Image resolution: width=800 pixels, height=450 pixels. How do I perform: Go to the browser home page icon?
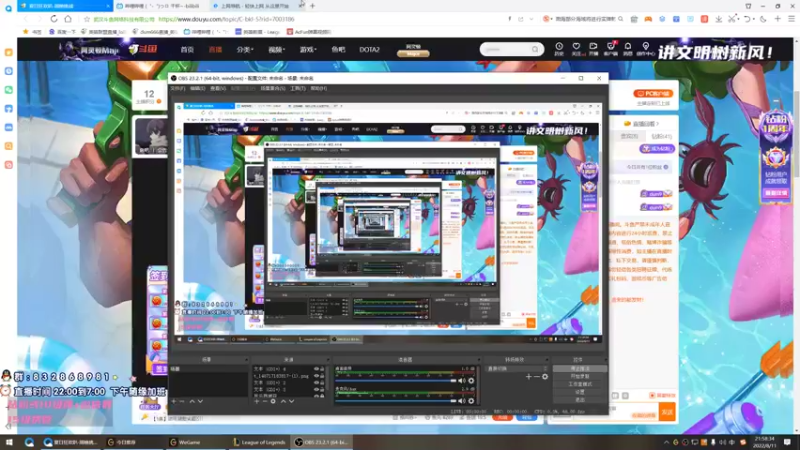tap(68, 19)
